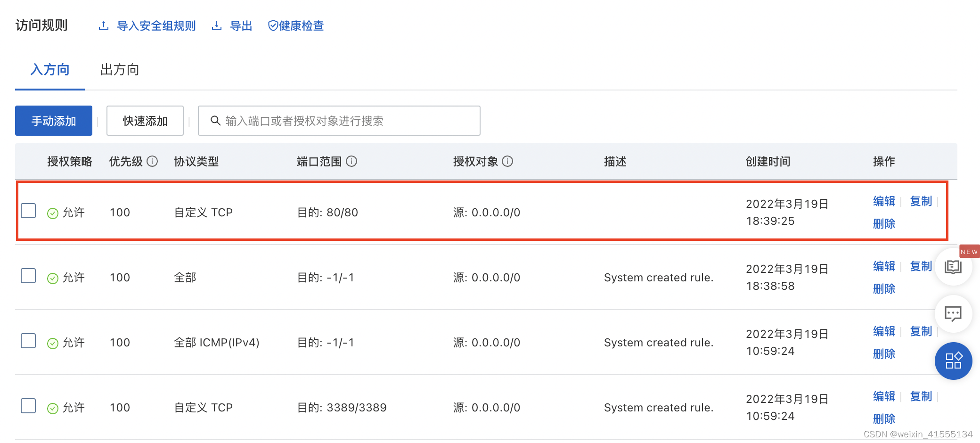980x443 pixels.
Task: Edit the 3389/3389 TCP rule
Action: coord(884,396)
